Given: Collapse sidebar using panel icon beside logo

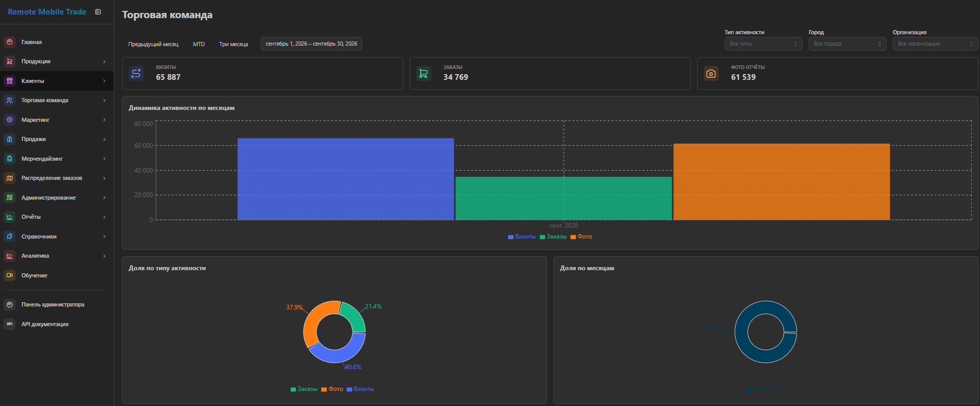Looking at the screenshot, I should pos(98,12).
